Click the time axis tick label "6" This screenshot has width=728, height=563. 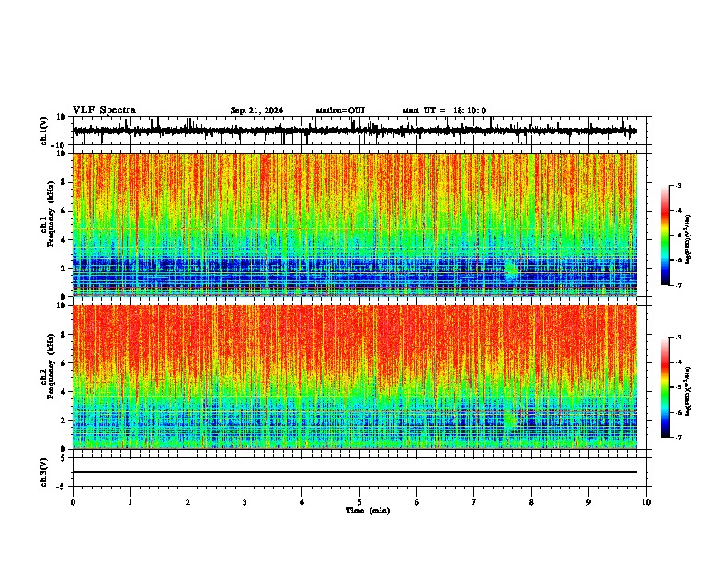coord(417,502)
